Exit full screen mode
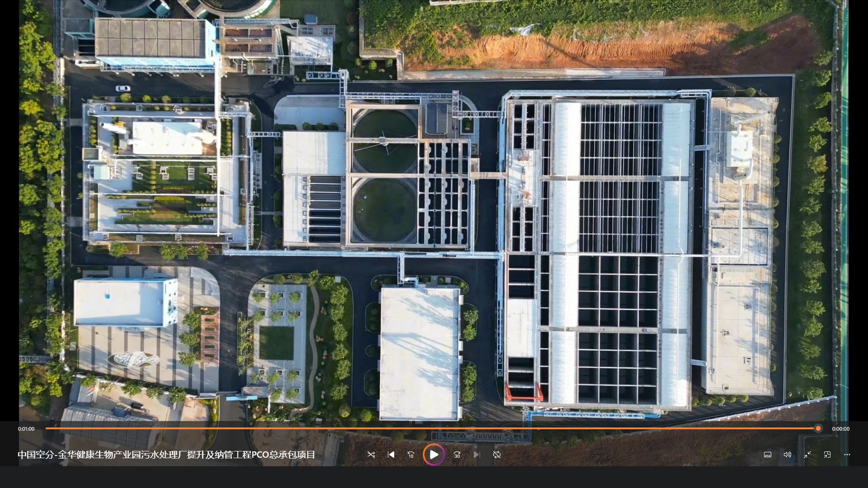 pyautogui.click(x=807, y=455)
